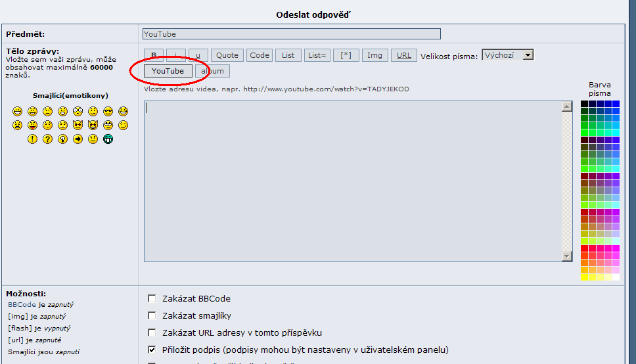Insert the cool sunglasses emoticon
Viewport: 636px width, 364px height.
[108, 111]
